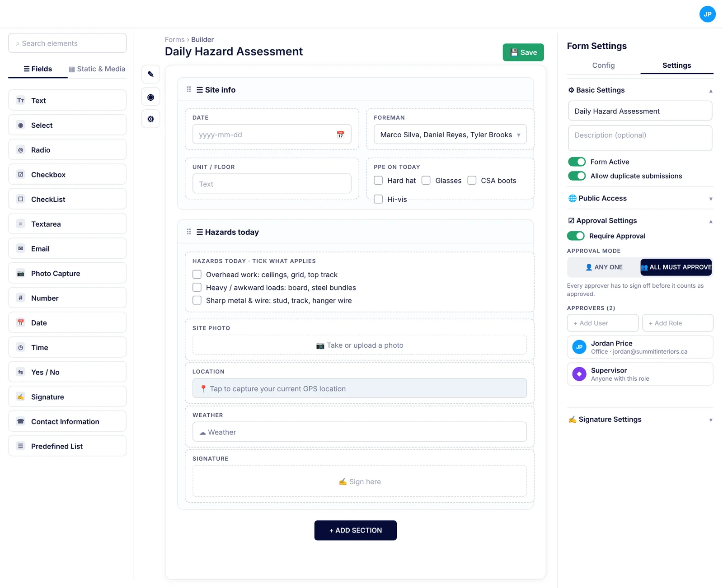The image size is (723, 588).
Task: Select the Fields tab
Action: pos(38,69)
